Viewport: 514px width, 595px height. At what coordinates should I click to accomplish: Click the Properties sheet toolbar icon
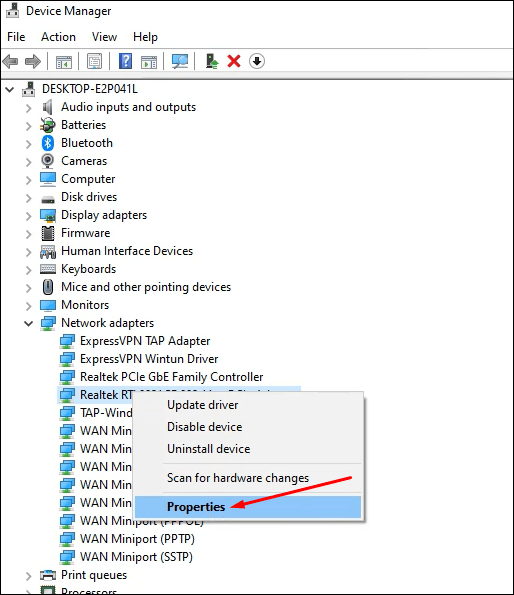click(94, 61)
